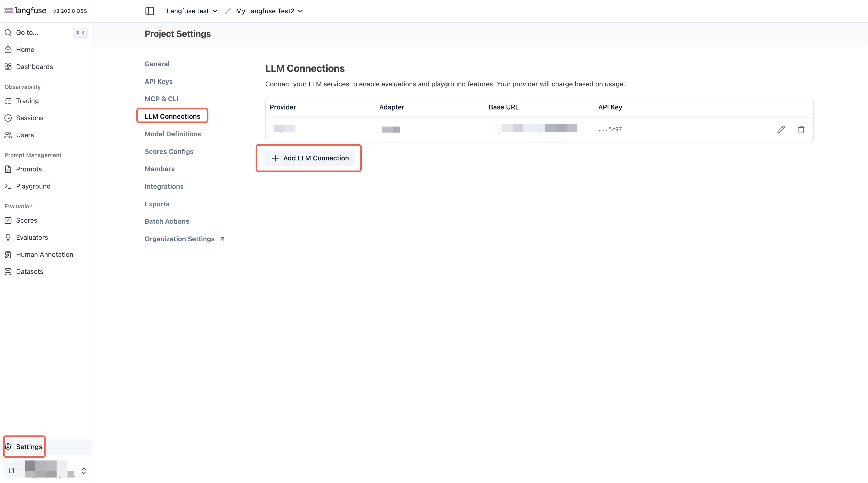Viewport: 868px width, 483px height.
Task: Click the ...5c97 API key value
Action: [x=610, y=129]
